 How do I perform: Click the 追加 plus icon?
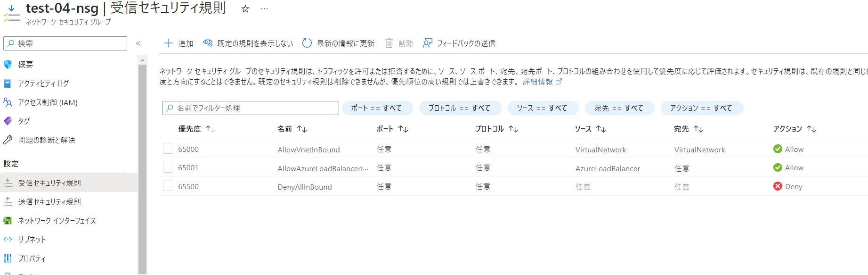[169, 43]
